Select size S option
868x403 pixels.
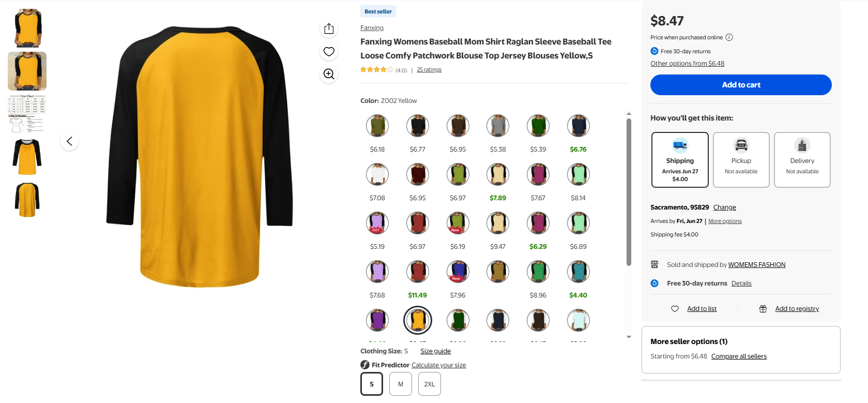tap(372, 384)
